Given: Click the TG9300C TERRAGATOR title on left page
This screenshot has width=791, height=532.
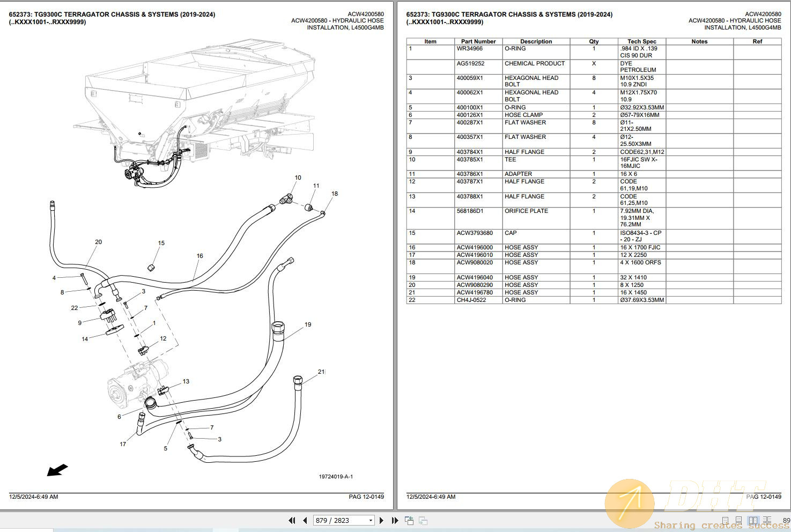Looking at the screenshot, I should [112, 14].
